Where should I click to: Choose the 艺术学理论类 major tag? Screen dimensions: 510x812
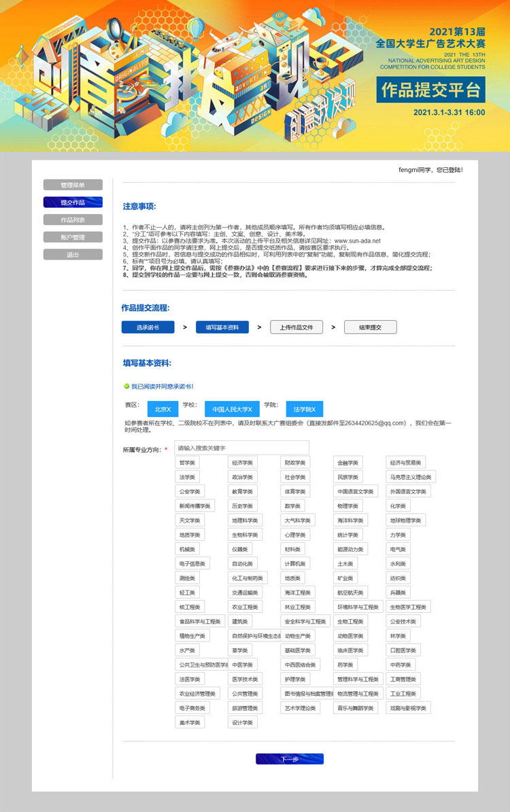301,709
